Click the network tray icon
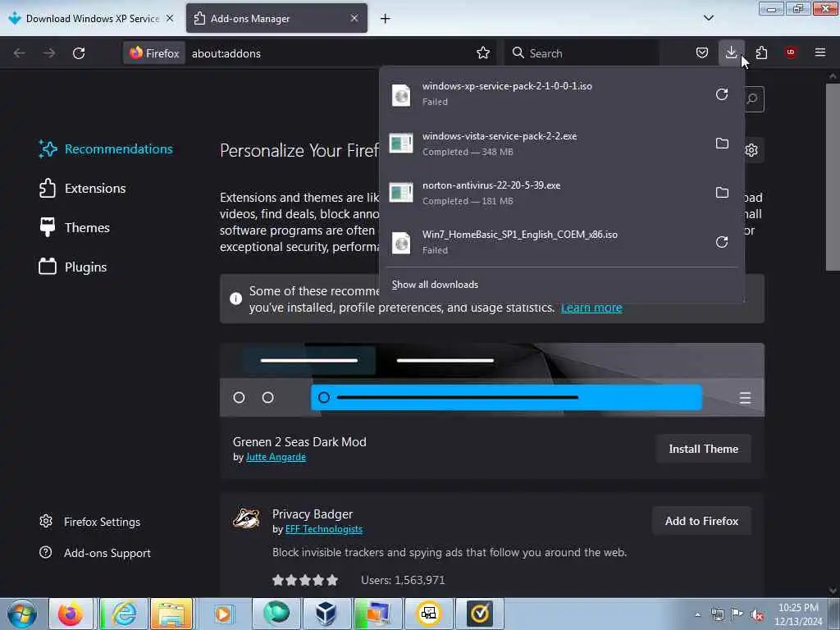840x630 pixels. (x=717, y=614)
